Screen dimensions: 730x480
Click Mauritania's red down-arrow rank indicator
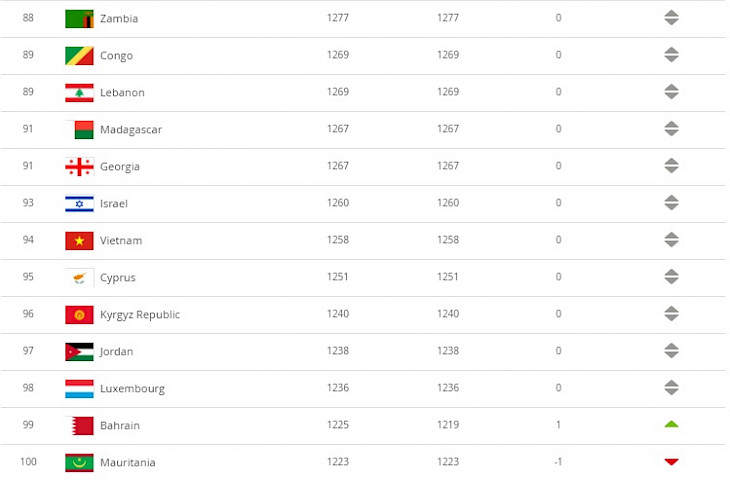point(671,462)
